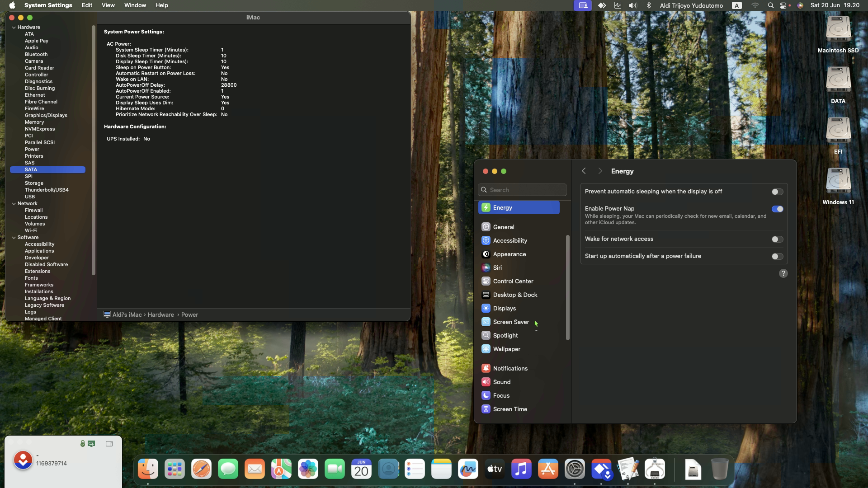Turn on Wake for network access

(x=777, y=239)
